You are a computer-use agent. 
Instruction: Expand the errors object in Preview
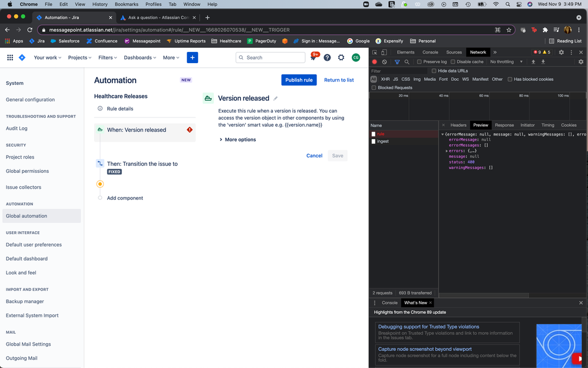coord(447,151)
